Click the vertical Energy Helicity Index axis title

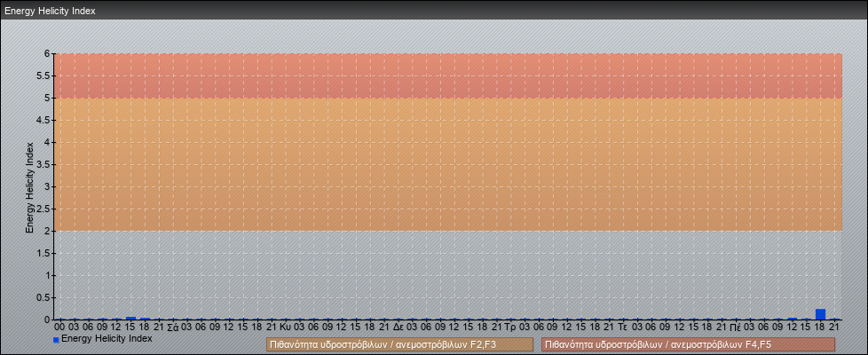30,187
